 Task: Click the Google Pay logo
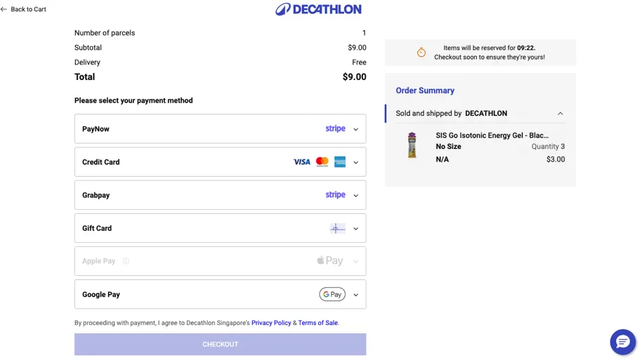(x=332, y=295)
